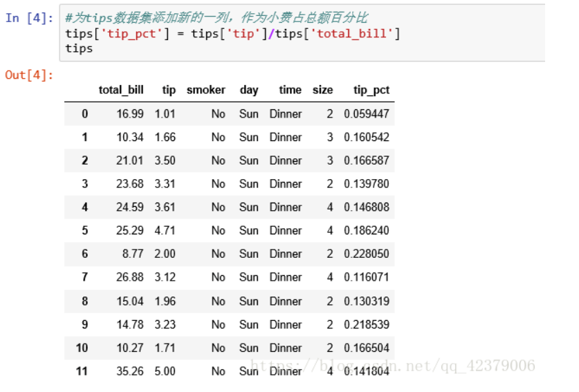
Task: Select tip_pct value 0.160542
Action: pyautogui.click(x=367, y=138)
